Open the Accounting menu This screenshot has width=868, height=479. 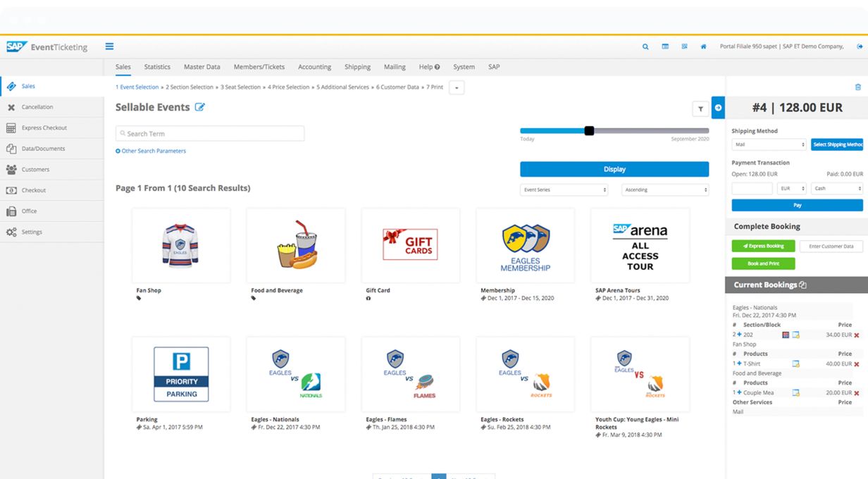314,67
